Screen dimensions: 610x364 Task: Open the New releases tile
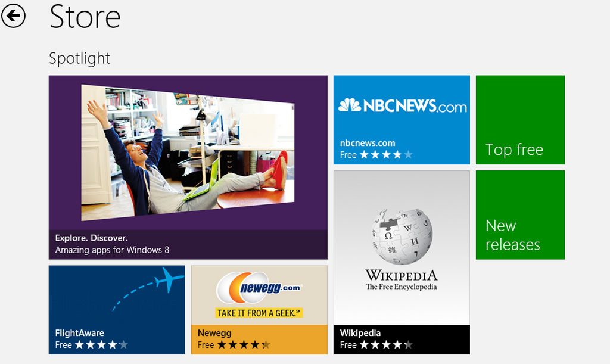[520, 215]
